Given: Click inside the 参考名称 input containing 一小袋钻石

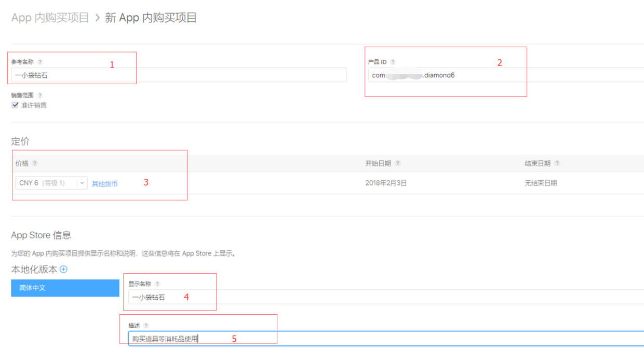Looking at the screenshot, I should pyautogui.click(x=104, y=75).
